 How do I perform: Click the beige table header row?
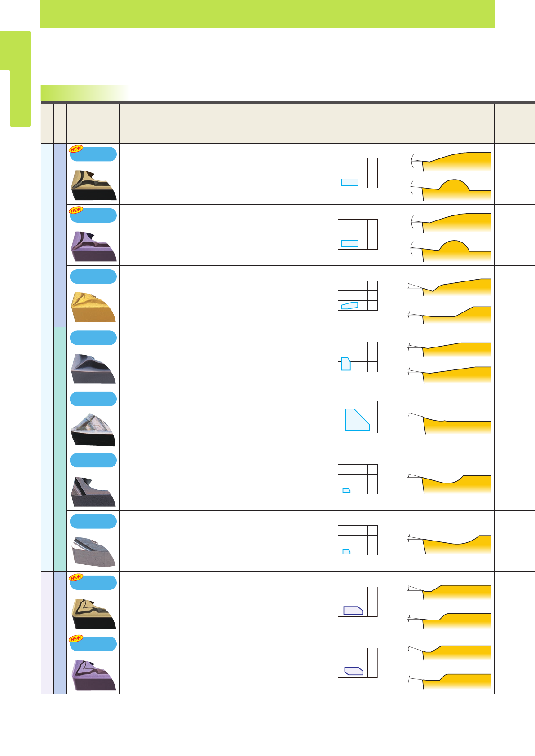(287, 123)
